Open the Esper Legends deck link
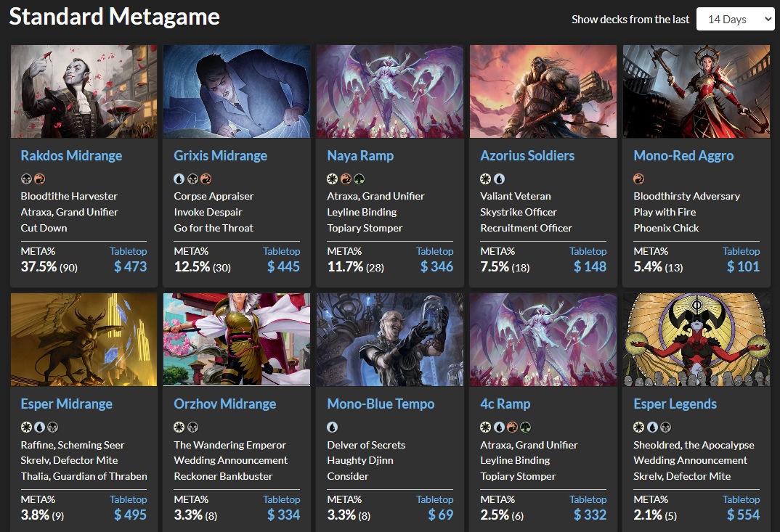The image size is (780, 532). (x=675, y=404)
